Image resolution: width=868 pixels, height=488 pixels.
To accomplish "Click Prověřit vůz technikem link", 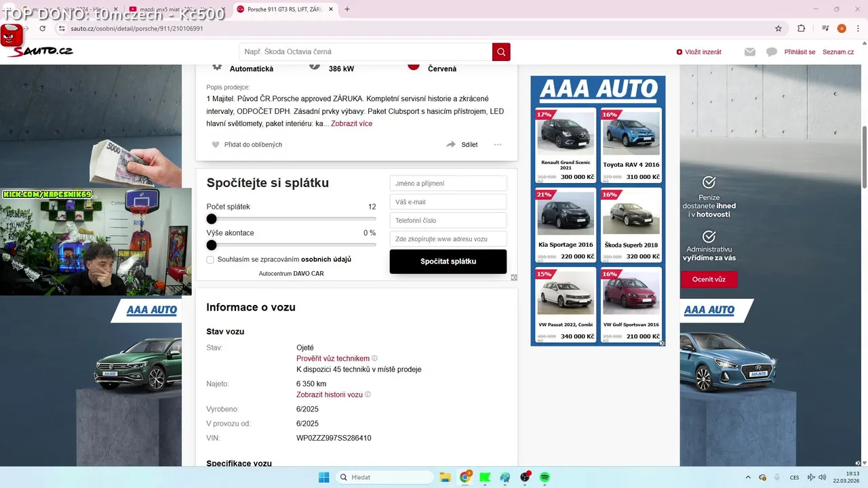I will (x=333, y=359).
